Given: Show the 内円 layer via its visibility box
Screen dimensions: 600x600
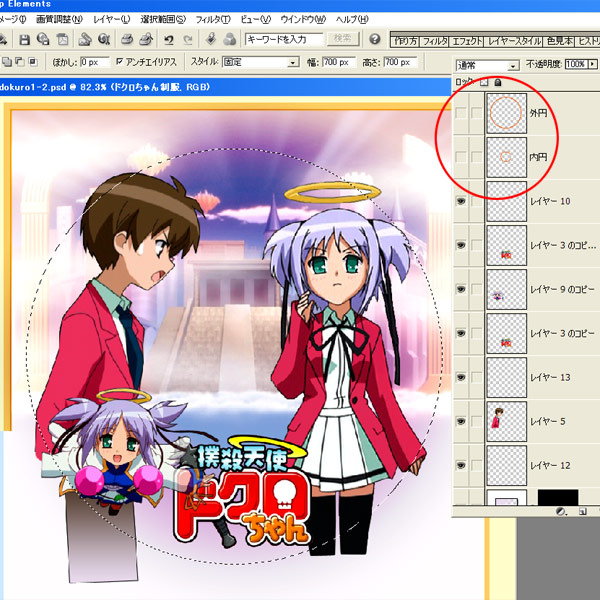Looking at the screenshot, I should click(461, 157).
